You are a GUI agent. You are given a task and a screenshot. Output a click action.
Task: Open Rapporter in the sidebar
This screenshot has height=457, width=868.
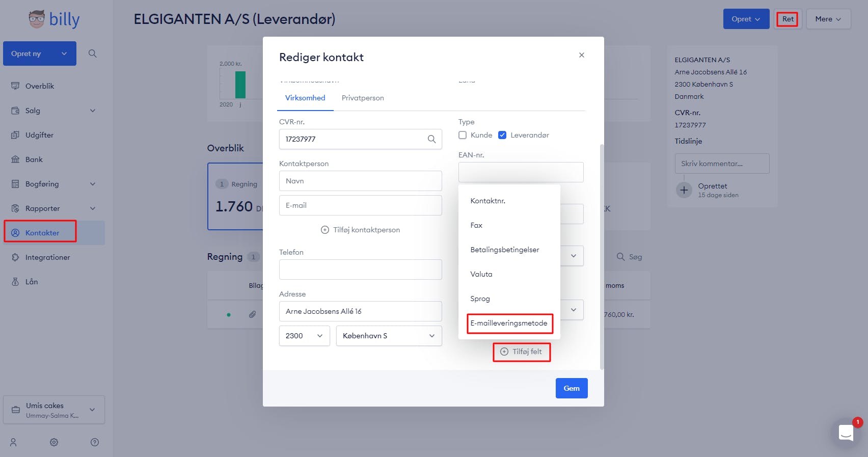[42, 208]
